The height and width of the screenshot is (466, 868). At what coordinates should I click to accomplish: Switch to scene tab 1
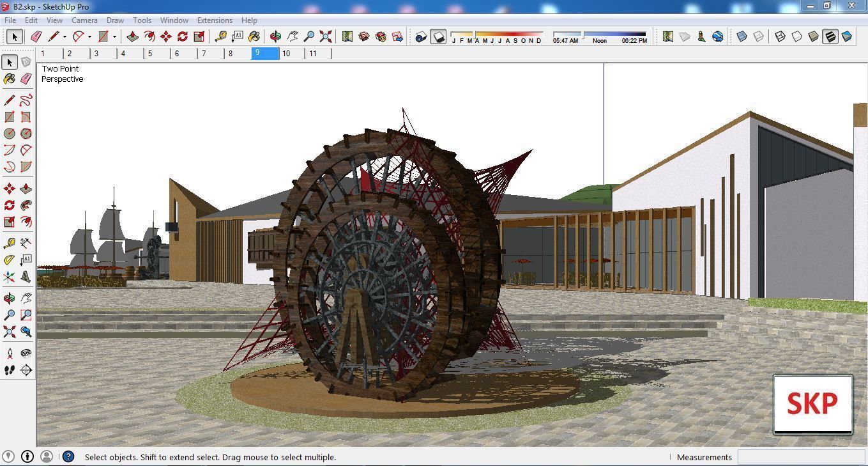(50, 54)
